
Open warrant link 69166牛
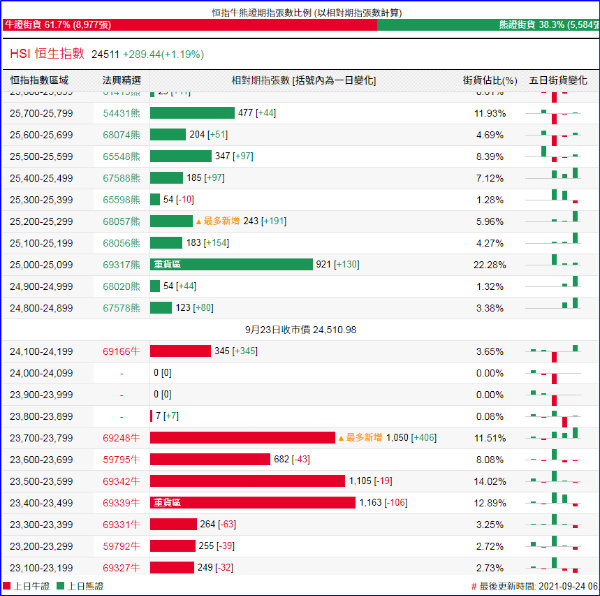point(121,352)
